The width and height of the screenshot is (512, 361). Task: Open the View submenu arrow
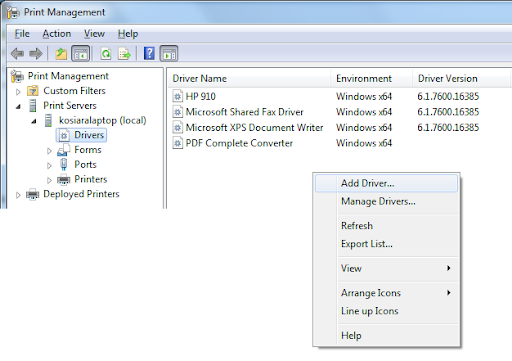click(x=449, y=268)
